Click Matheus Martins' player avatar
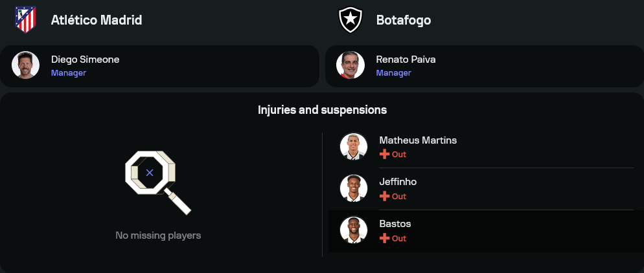644x273 pixels. tap(354, 147)
